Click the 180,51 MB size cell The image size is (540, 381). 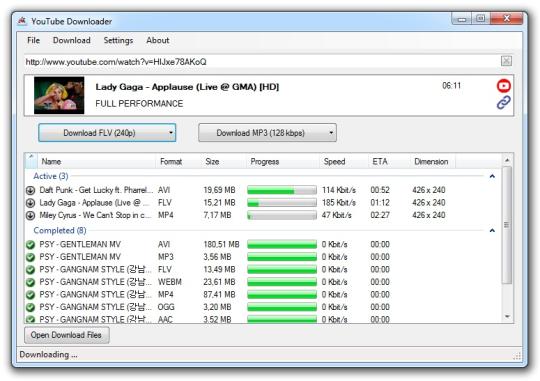click(221, 245)
